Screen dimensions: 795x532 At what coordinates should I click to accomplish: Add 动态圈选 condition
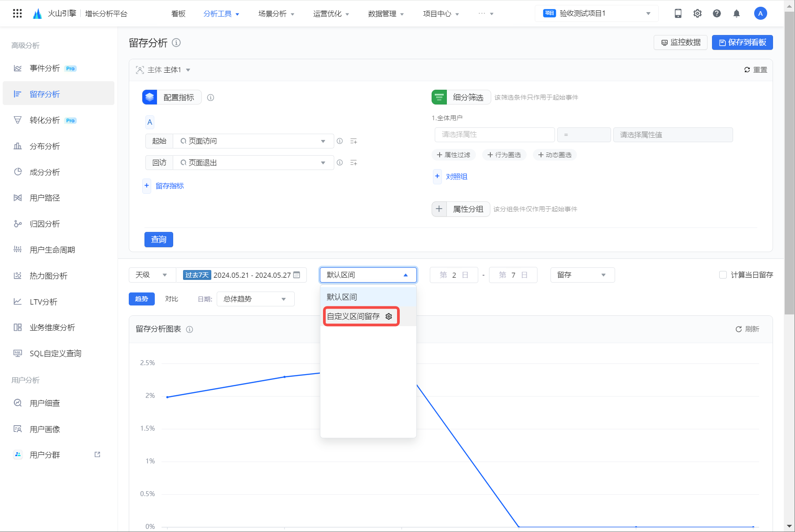[x=555, y=155]
